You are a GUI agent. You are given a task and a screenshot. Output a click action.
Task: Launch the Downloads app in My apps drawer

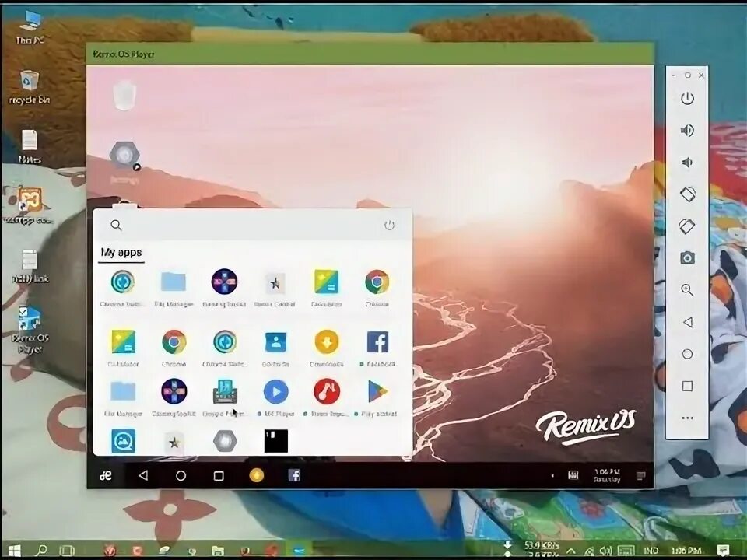(327, 342)
